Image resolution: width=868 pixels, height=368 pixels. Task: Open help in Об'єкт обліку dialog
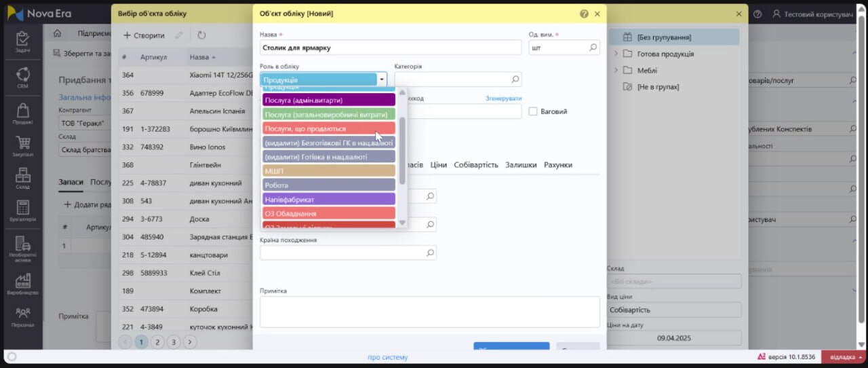(x=584, y=14)
